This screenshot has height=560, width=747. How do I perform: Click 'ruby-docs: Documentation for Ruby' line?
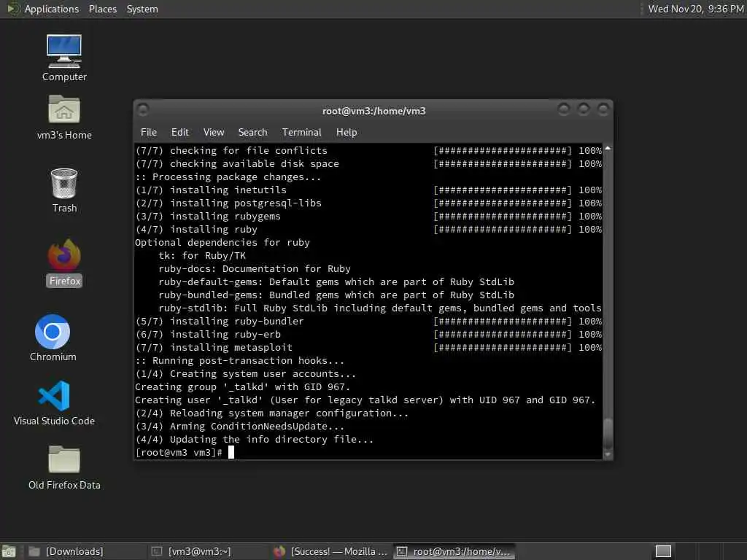(255, 269)
